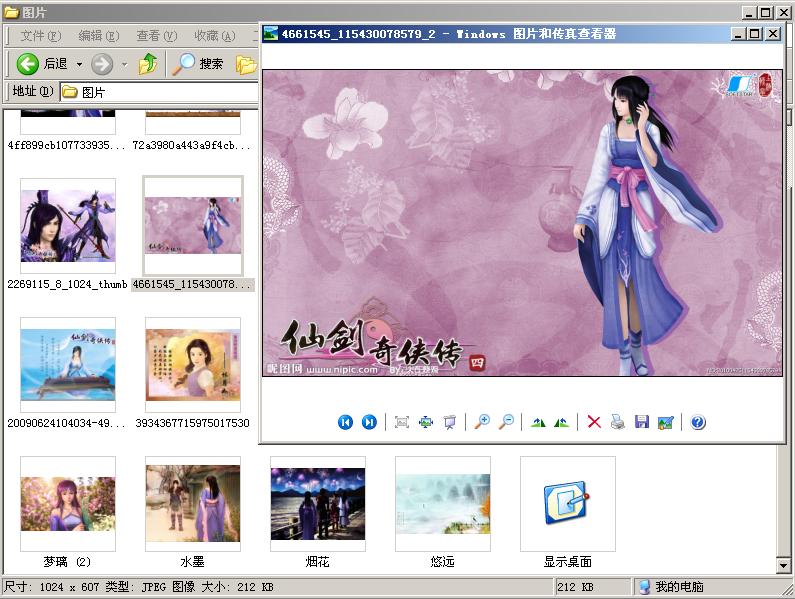
Task: Click the 我的电脑 status bar entry
Action: (x=672, y=587)
